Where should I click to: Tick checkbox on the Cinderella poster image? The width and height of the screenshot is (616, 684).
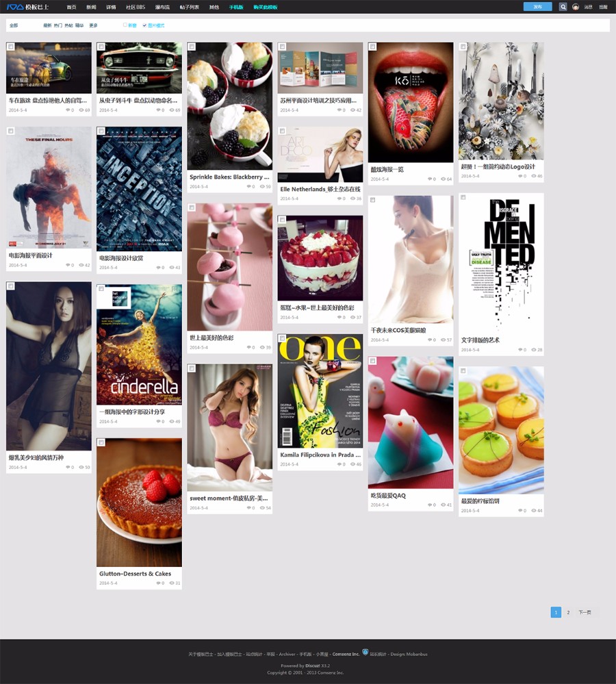click(x=101, y=288)
